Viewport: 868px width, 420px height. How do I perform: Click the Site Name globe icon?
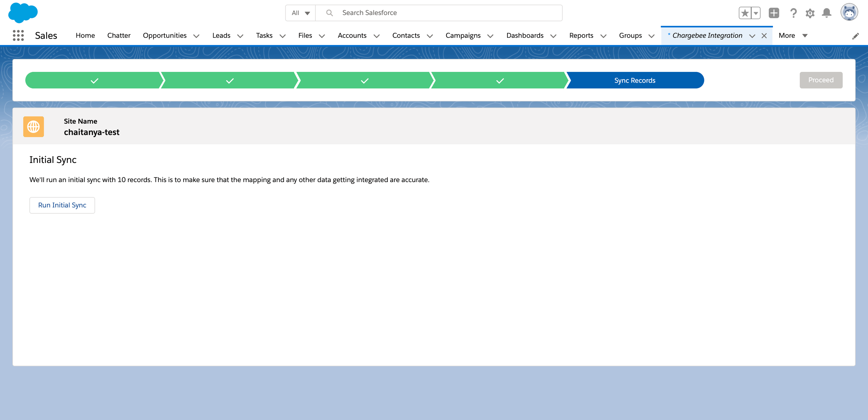click(x=34, y=127)
